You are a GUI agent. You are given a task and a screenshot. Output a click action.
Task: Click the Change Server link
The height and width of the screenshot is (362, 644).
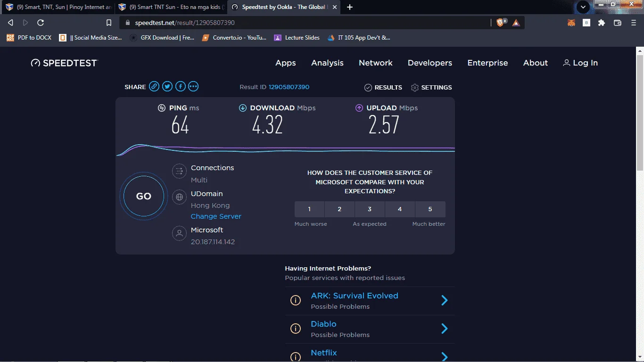point(216,216)
